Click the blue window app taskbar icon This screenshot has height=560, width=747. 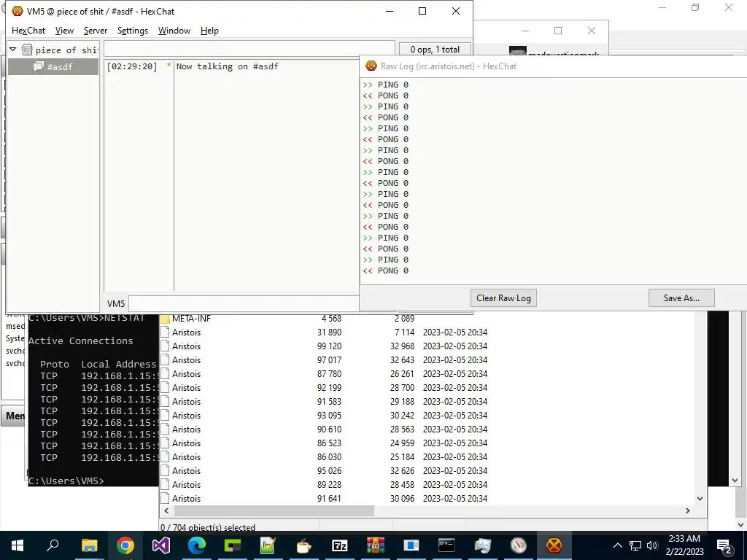(411, 545)
